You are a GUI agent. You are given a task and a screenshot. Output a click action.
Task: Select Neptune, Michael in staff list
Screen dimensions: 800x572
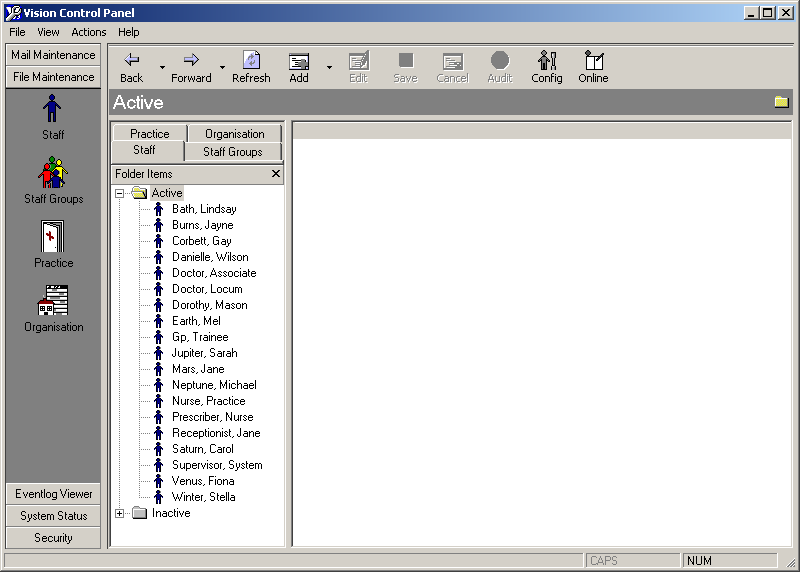click(214, 385)
